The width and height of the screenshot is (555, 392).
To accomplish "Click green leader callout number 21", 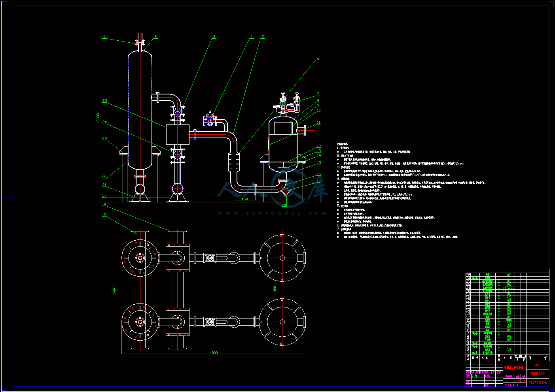I will [104, 185].
